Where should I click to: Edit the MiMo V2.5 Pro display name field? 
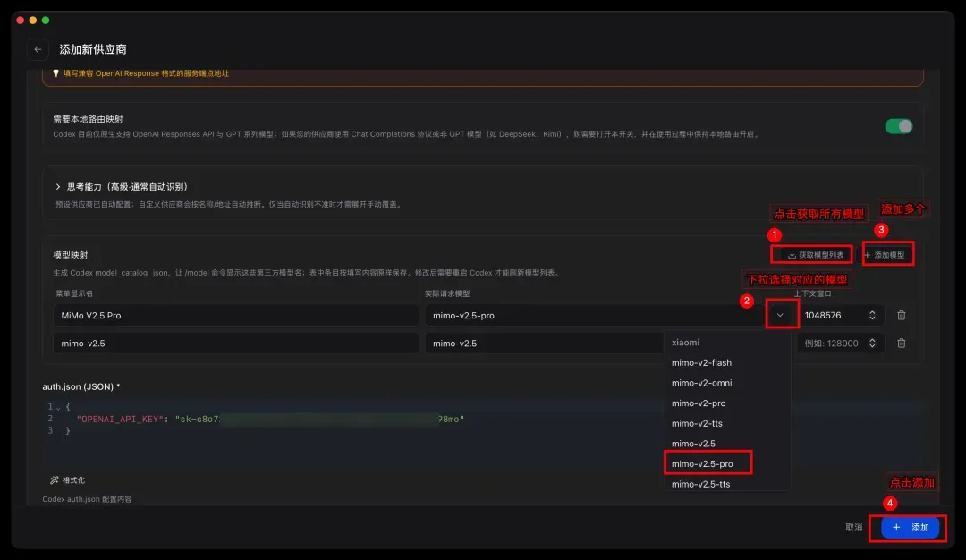(x=235, y=315)
